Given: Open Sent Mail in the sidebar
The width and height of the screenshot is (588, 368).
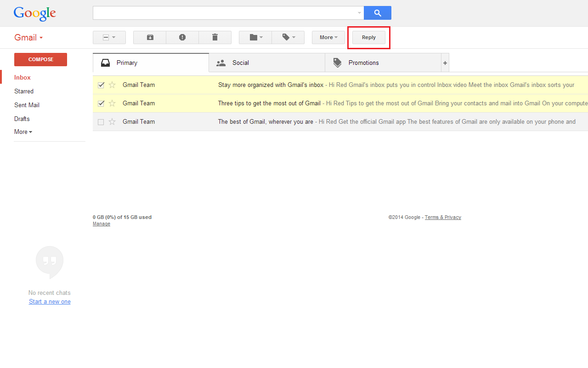Looking at the screenshot, I should (x=27, y=105).
